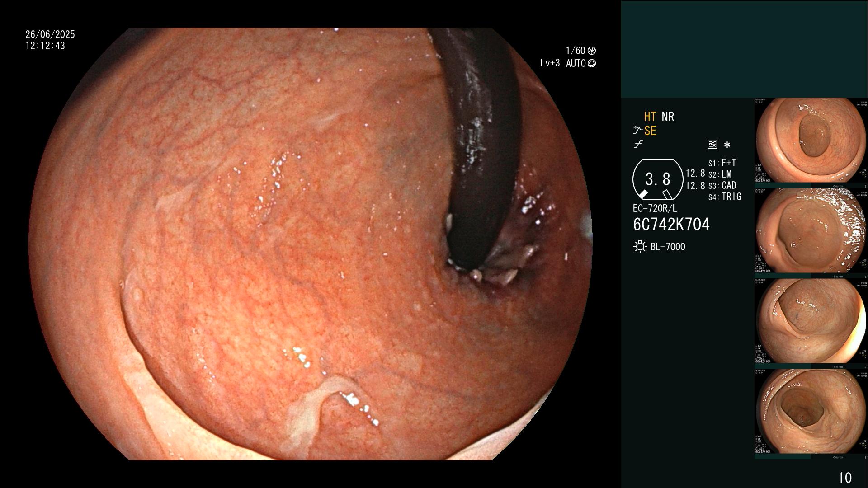Click the image counter 10

click(845, 478)
